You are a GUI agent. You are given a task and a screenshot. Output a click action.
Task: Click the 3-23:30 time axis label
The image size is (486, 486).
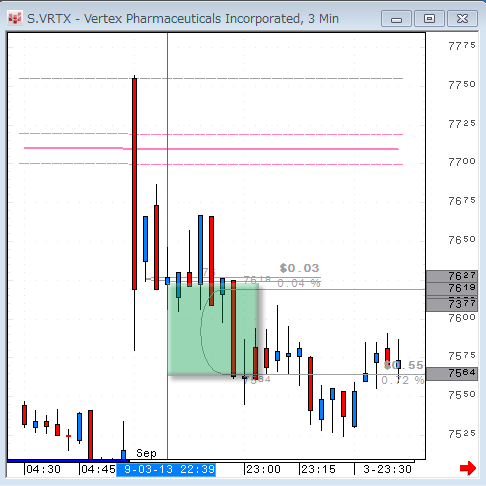[x=387, y=470]
